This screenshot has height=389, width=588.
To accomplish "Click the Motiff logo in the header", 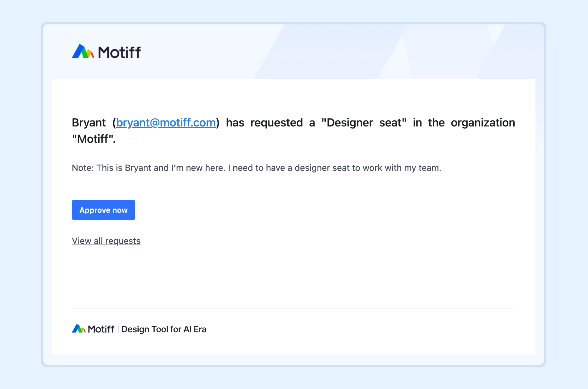I will (x=106, y=52).
